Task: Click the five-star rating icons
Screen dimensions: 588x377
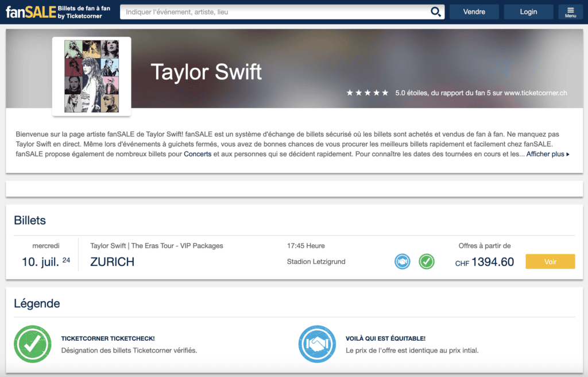Action: coord(367,93)
